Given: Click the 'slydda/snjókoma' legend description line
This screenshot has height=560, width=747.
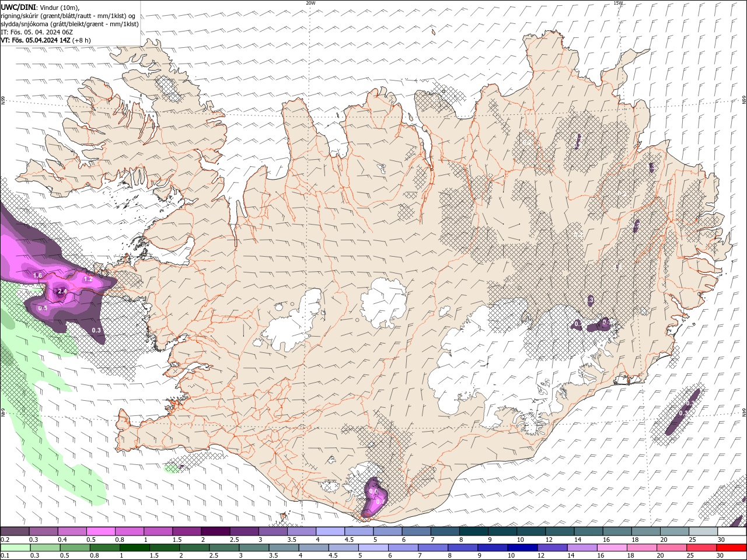Looking at the screenshot, I should [x=69, y=24].
